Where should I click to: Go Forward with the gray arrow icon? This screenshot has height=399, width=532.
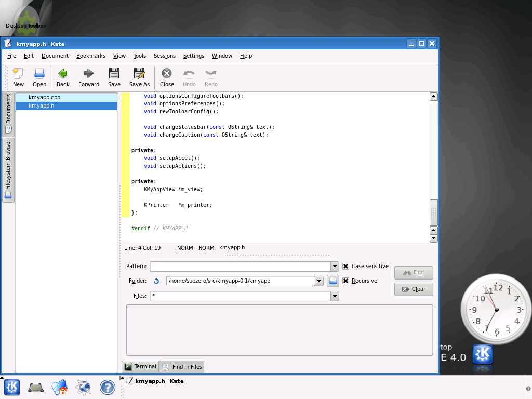[88, 77]
